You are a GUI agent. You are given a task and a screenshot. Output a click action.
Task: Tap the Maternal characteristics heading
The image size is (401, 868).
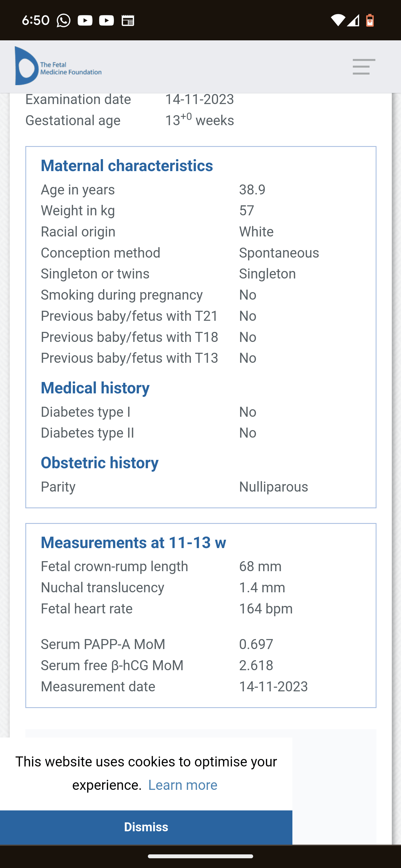pyautogui.click(x=127, y=166)
